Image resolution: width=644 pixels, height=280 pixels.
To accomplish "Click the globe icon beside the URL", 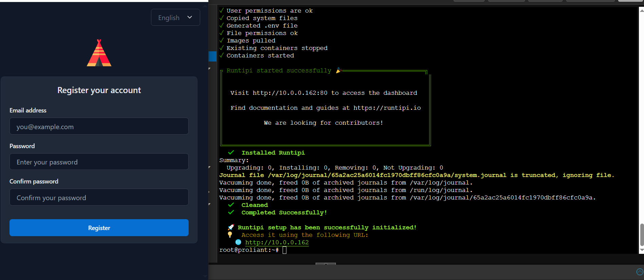I will pos(238,242).
